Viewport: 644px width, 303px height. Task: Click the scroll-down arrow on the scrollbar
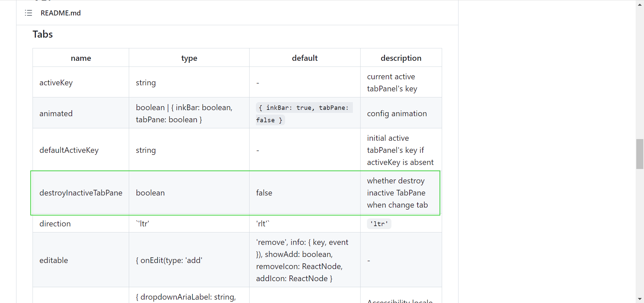pyautogui.click(x=639, y=298)
